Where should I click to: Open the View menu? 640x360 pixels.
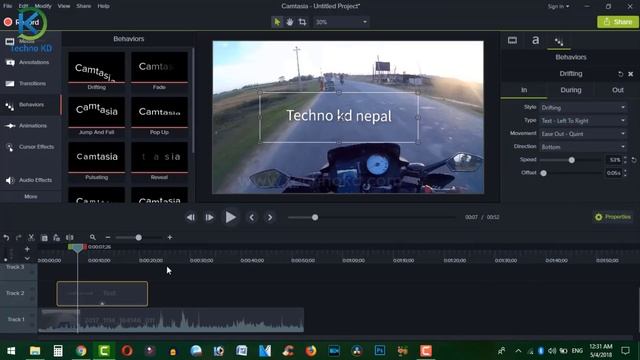64,6
